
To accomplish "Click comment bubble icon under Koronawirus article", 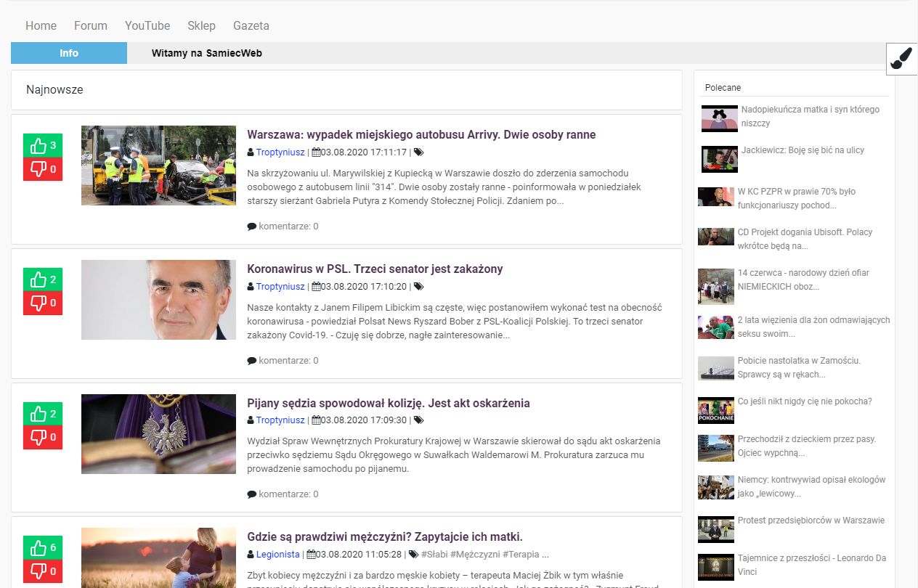I will pyautogui.click(x=252, y=361).
